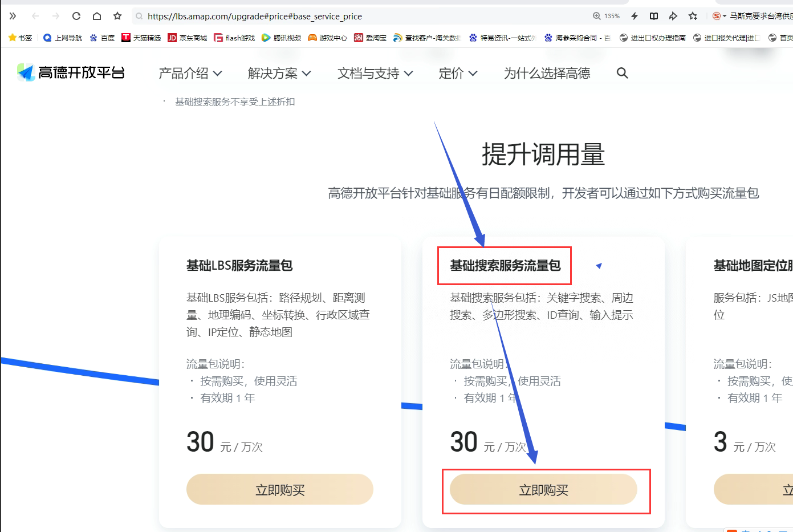The height and width of the screenshot is (532, 793).
Task: Toggle the reading mode book icon
Action: click(654, 16)
